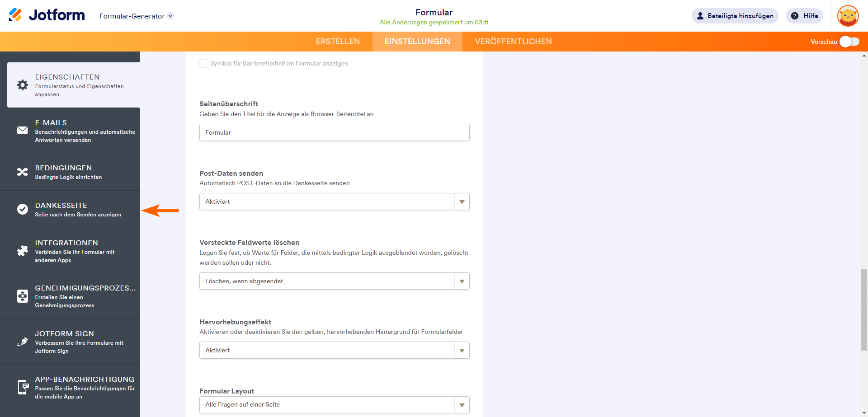Open the Formular Layout dropdown

coord(334,405)
